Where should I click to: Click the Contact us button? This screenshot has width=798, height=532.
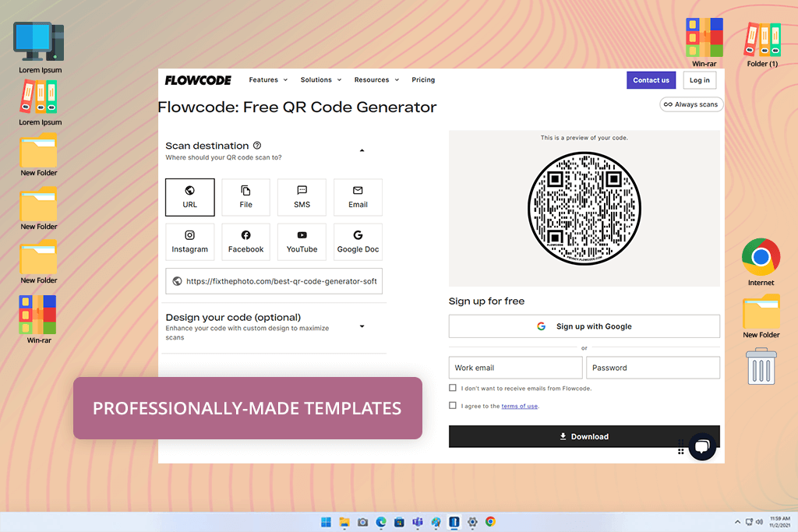(x=651, y=80)
